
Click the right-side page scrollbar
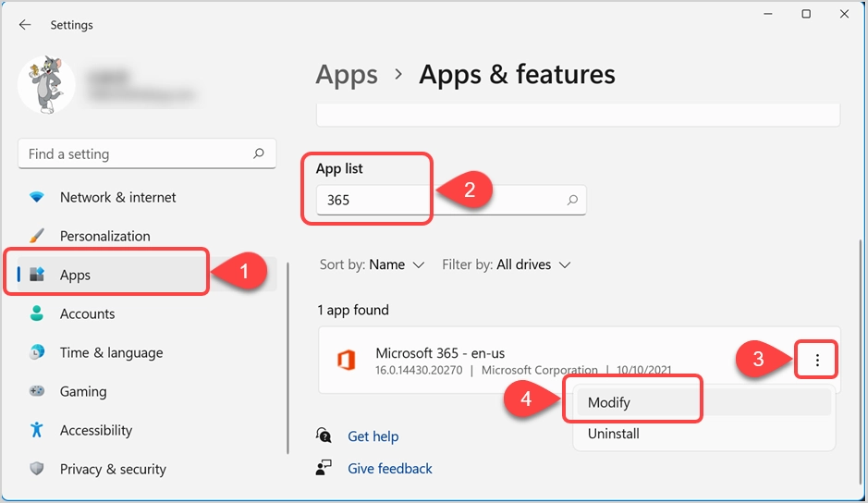[x=860, y=360]
